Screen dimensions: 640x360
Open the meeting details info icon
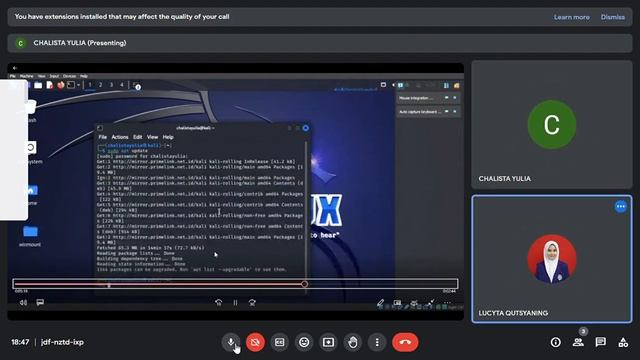pyautogui.click(x=556, y=342)
